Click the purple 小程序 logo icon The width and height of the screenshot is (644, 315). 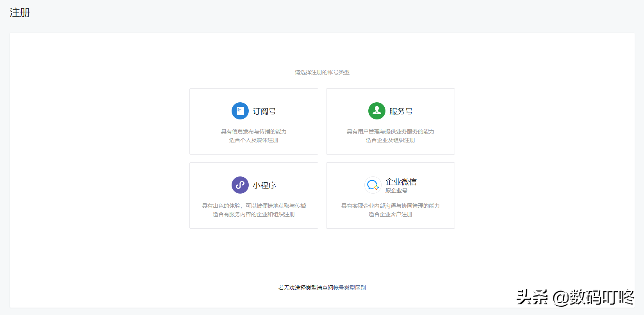pyautogui.click(x=240, y=185)
